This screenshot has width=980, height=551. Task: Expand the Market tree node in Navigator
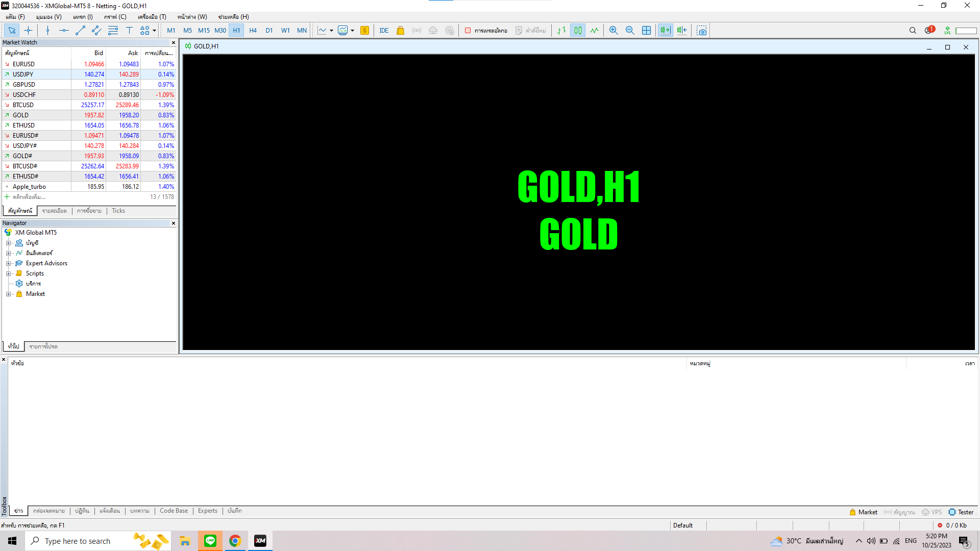click(8, 294)
